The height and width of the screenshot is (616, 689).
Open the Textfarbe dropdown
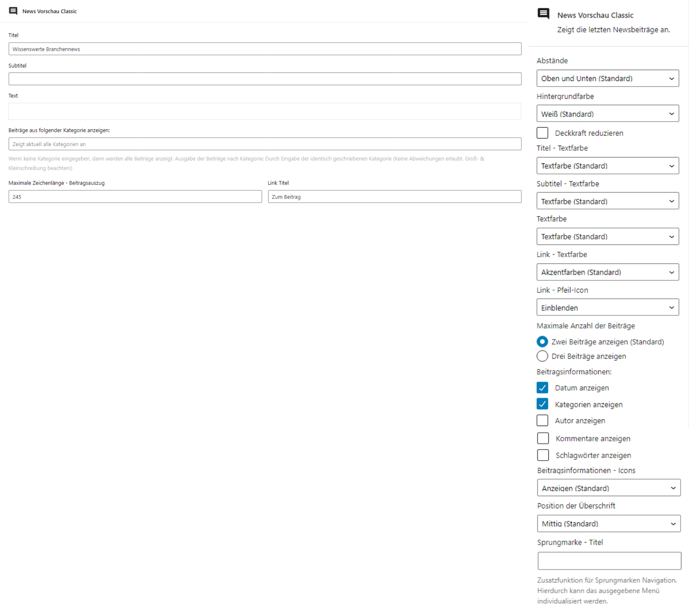coord(608,236)
